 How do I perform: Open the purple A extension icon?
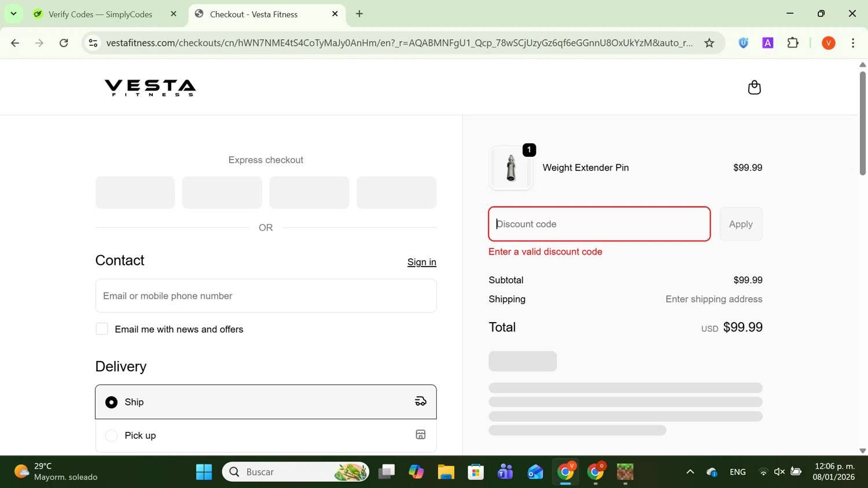point(768,43)
